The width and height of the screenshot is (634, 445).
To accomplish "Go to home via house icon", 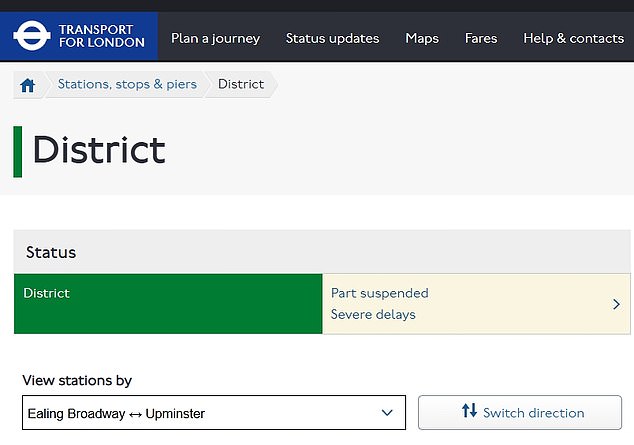I will (28, 85).
